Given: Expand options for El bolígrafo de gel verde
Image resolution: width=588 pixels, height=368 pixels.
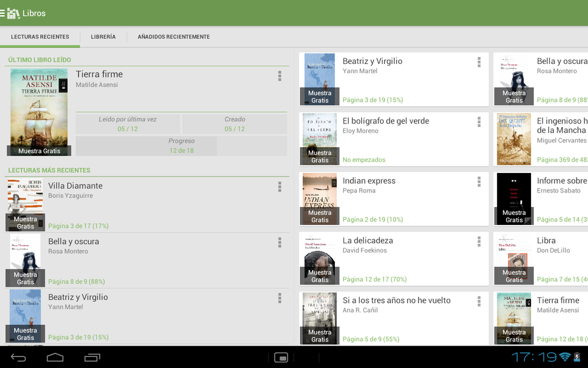Looking at the screenshot, I should tap(479, 122).
